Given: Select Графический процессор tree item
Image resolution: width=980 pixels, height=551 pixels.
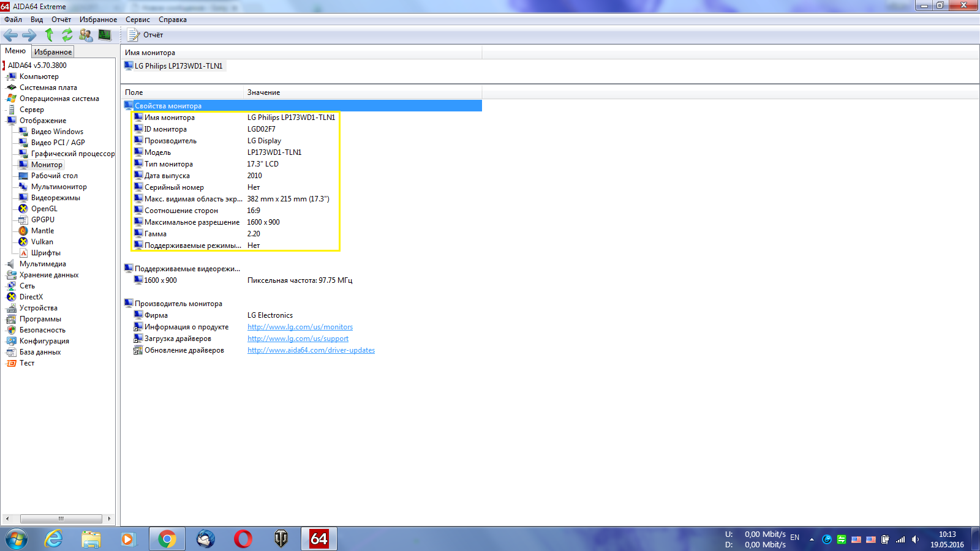Looking at the screenshot, I should pos(72,154).
